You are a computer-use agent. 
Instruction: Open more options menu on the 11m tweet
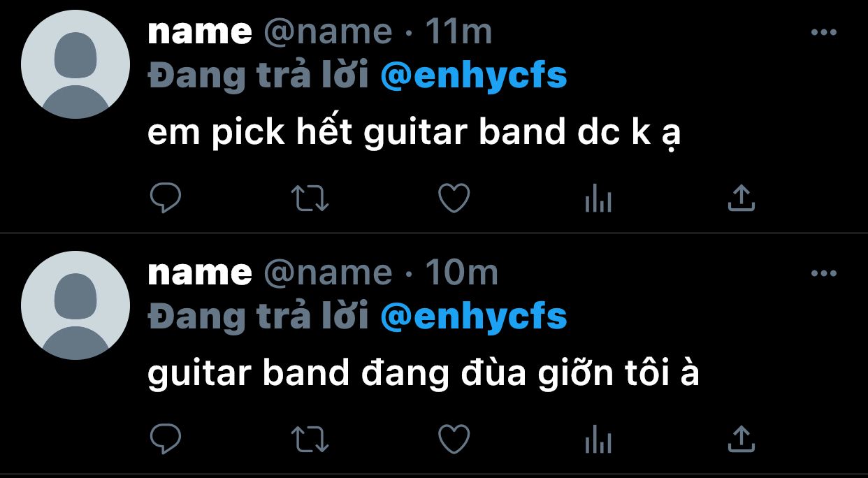(x=823, y=32)
